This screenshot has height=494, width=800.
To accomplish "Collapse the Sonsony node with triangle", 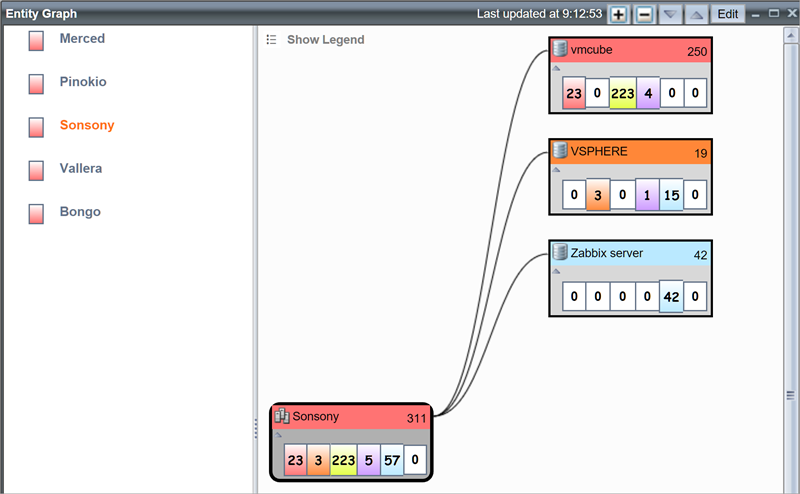I will tap(278, 435).
